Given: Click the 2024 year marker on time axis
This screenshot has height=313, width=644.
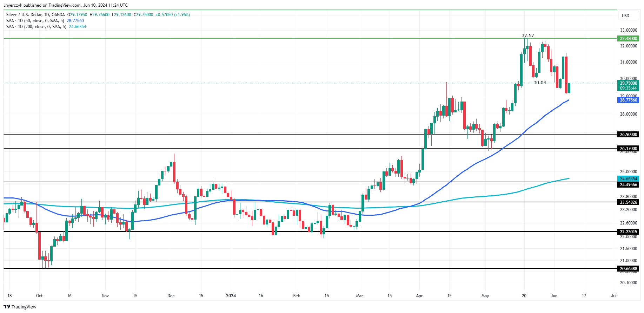Looking at the screenshot, I should (231, 296).
